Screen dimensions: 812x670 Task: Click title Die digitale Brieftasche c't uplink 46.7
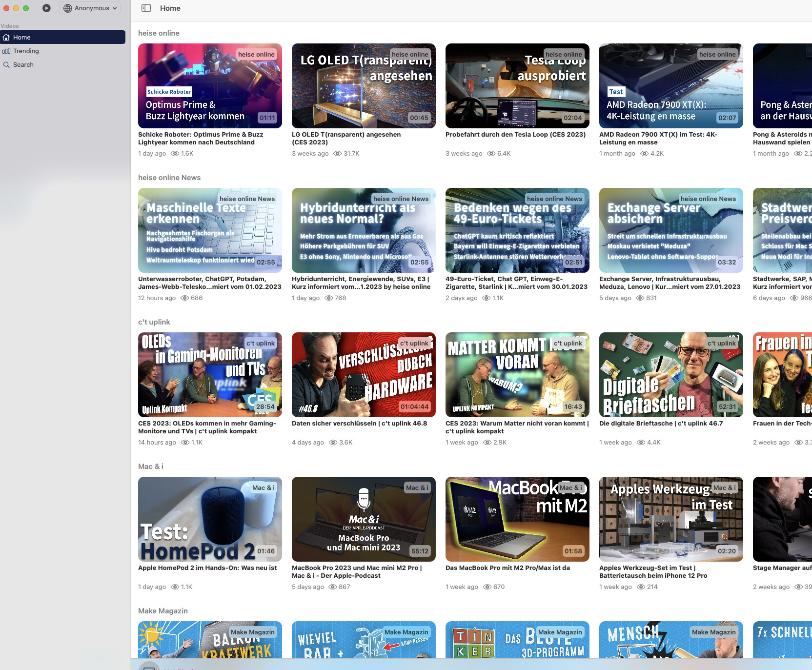pyautogui.click(x=661, y=424)
